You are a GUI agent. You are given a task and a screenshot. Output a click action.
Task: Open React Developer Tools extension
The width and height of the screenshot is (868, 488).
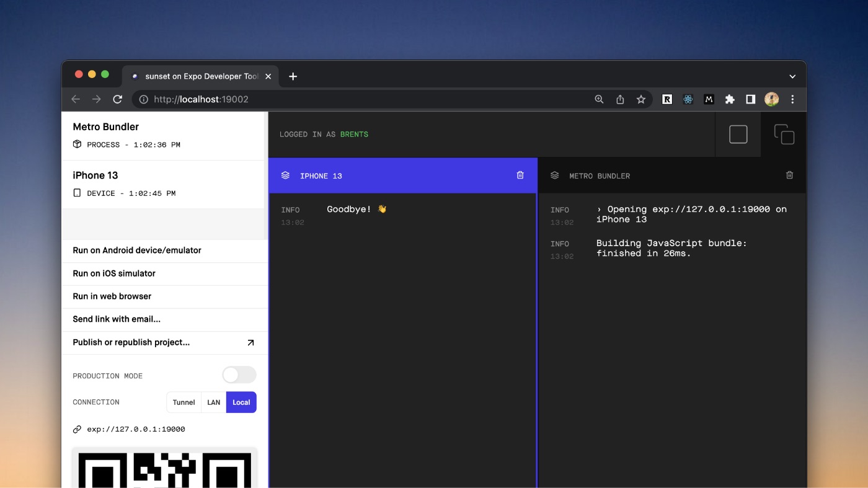(688, 99)
